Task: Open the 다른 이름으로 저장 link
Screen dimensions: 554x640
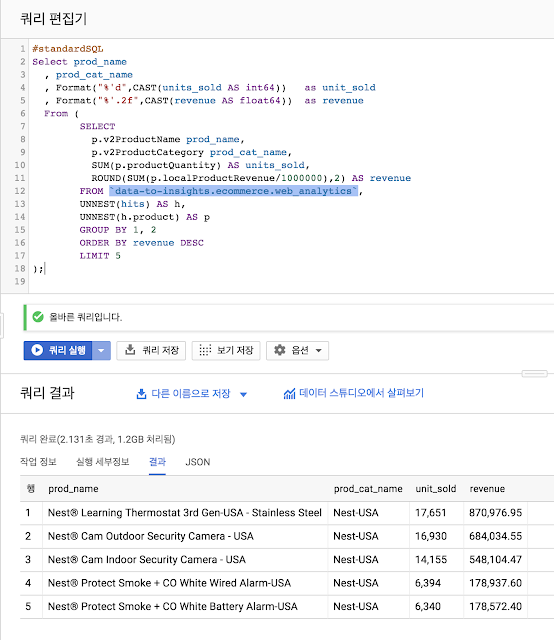Action: click(191, 393)
